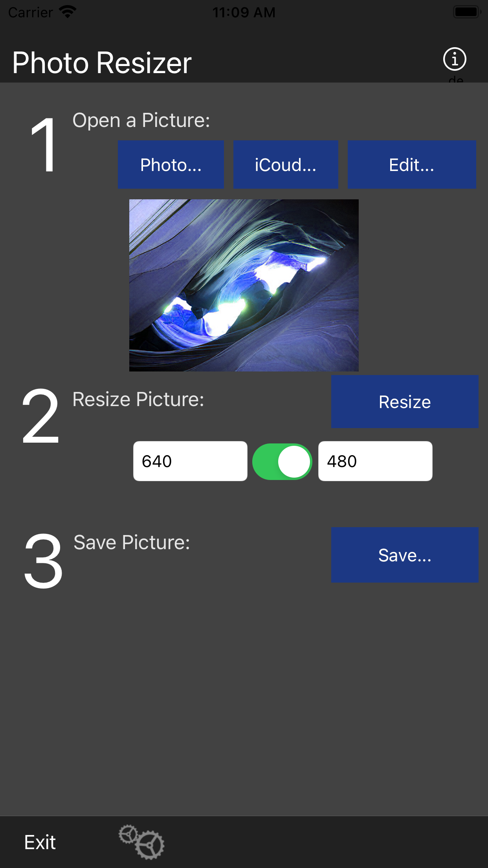Tap the 11:09 AM clock
The height and width of the screenshot is (868, 488).
[x=244, y=12]
